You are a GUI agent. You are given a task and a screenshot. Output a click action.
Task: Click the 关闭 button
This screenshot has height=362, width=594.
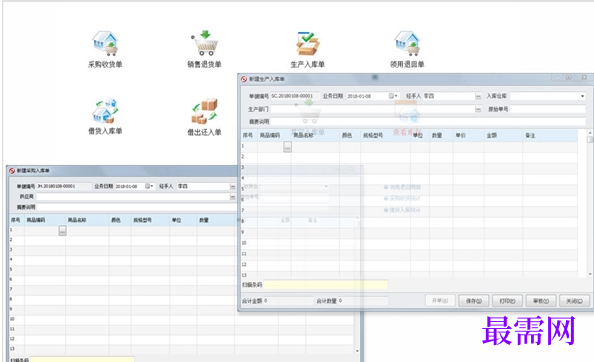[x=574, y=301]
